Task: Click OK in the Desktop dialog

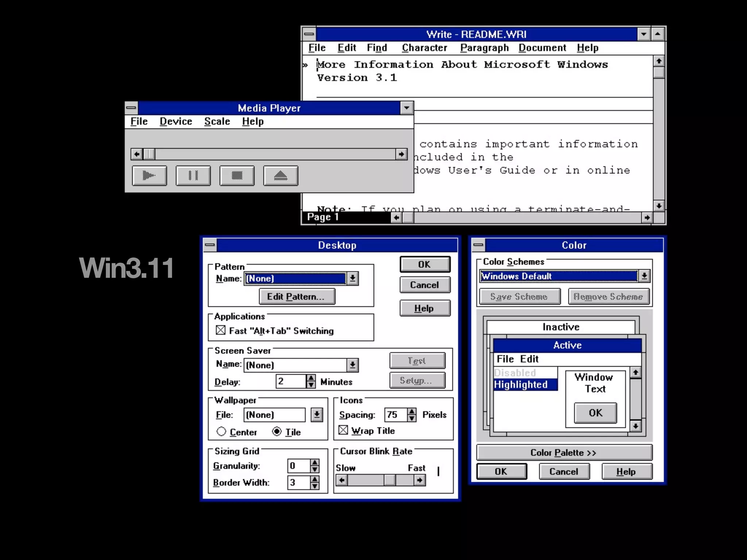Action: coord(425,264)
